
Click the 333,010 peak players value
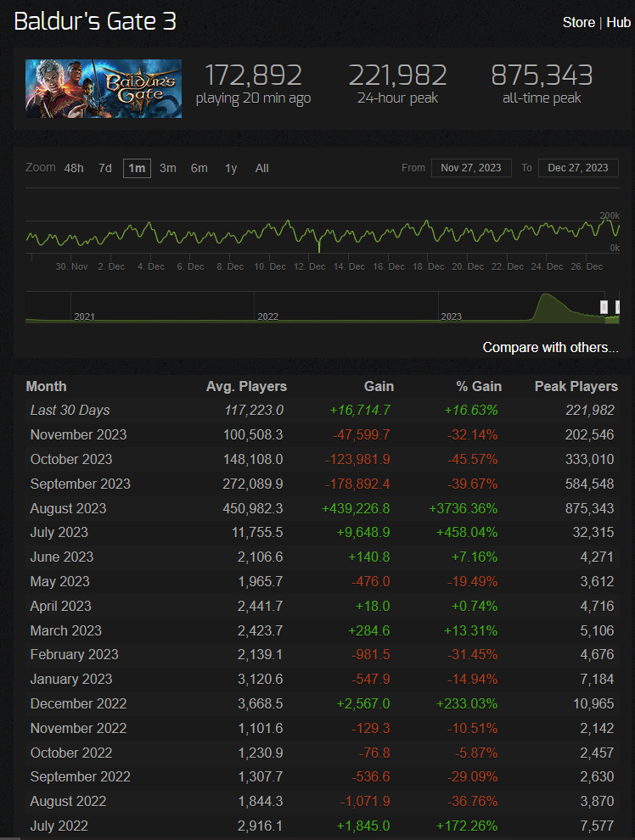[x=589, y=460]
